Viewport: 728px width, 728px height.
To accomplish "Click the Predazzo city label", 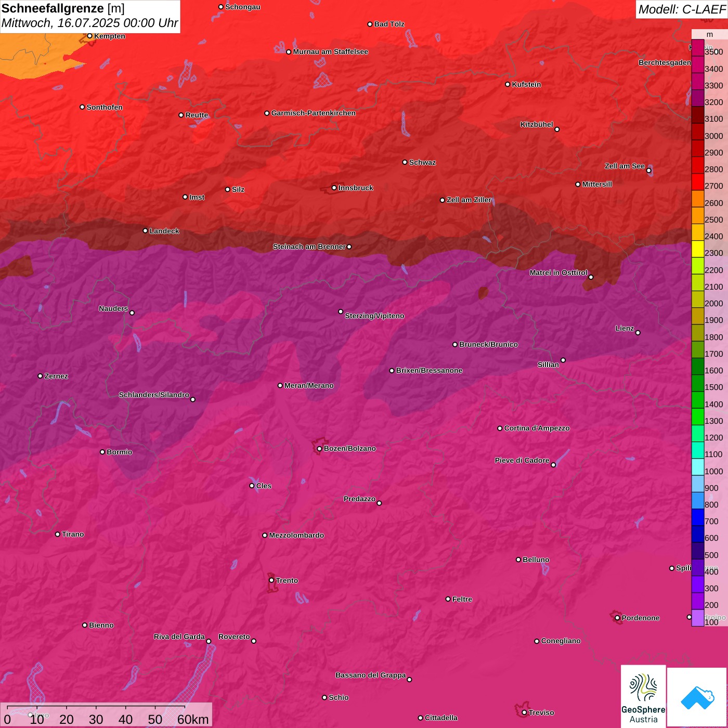I will click(359, 499).
